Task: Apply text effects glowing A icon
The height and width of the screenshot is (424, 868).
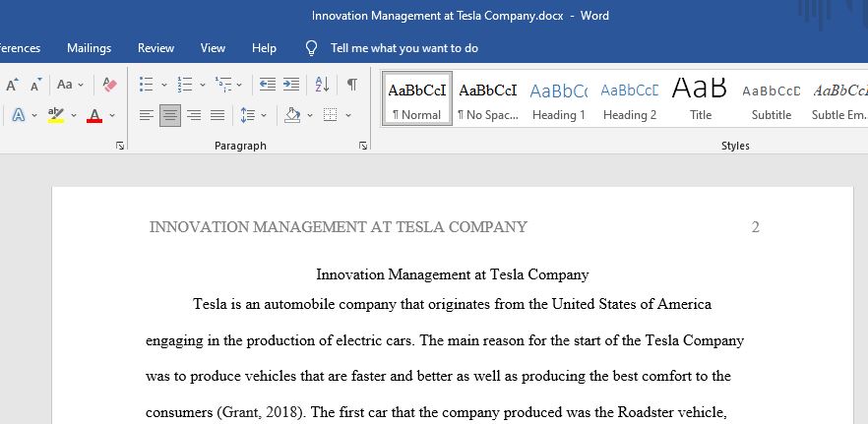Action: pos(19,115)
